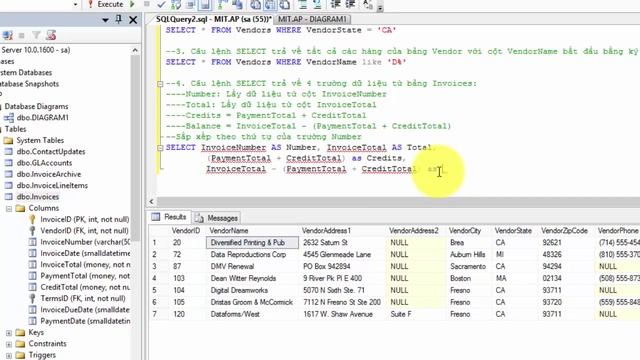640x360 pixels.
Task: Toggle auto-hide pin on Object Explorer
Action: pos(118,19)
